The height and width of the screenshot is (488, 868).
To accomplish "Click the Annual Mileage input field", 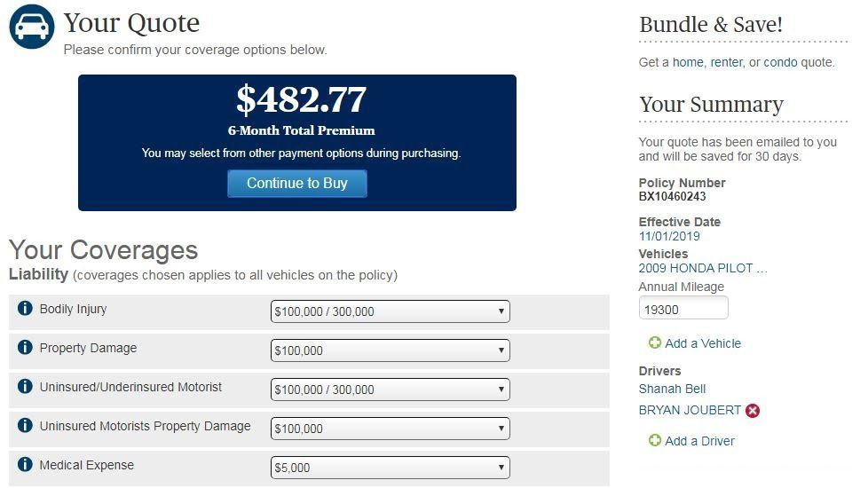I will (x=683, y=308).
